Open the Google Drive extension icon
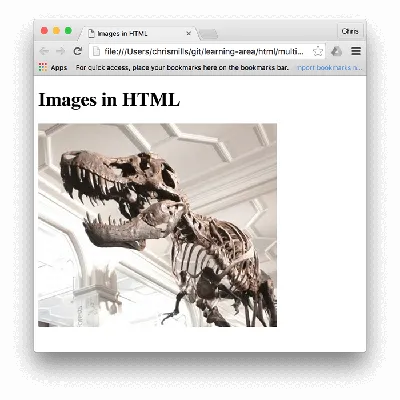The width and height of the screenshot is (400, 400). point(337,51)
